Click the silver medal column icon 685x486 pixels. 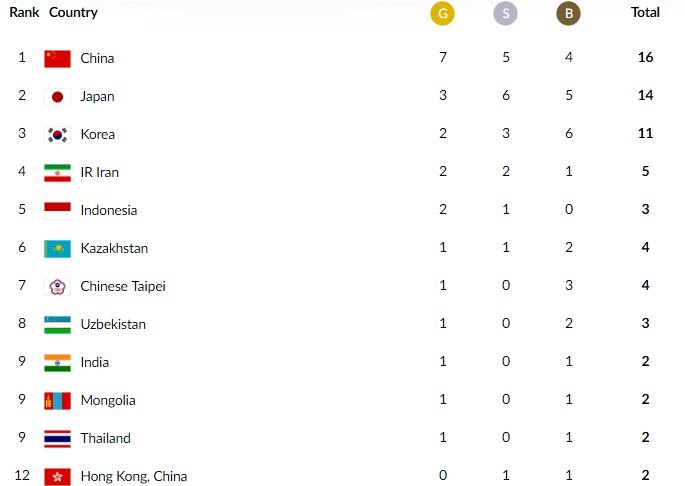click(x=505, y=14)
